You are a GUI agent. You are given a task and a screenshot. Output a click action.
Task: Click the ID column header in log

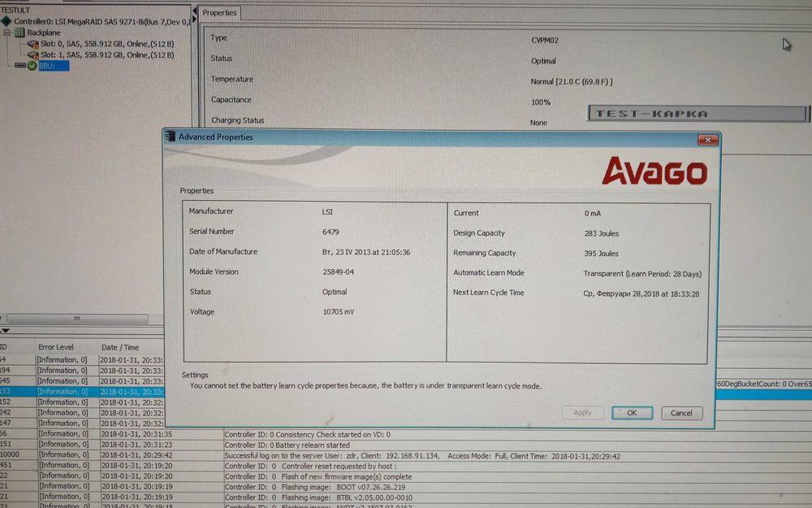(x=3, y=347)
